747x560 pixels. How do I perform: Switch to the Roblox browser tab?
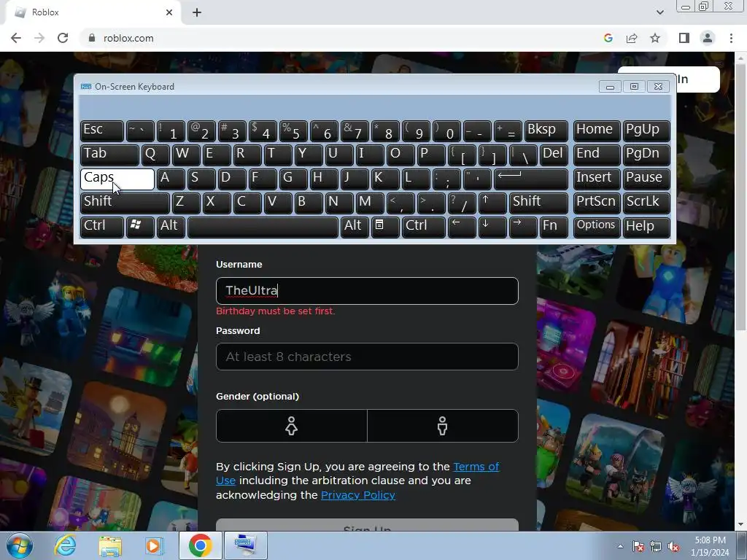coord(93,12)
